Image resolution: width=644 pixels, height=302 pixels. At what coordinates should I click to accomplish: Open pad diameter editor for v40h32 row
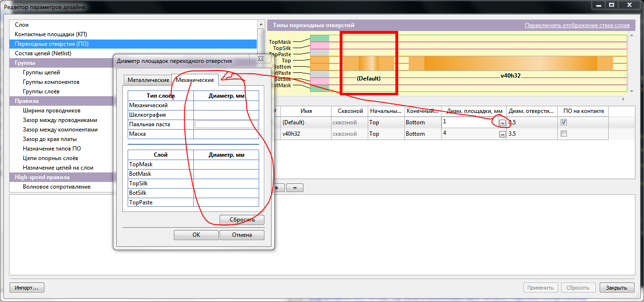point(502,134)
